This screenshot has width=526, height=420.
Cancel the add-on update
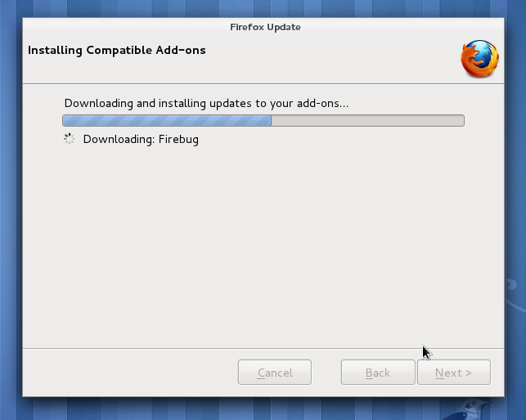click(275, 373)
